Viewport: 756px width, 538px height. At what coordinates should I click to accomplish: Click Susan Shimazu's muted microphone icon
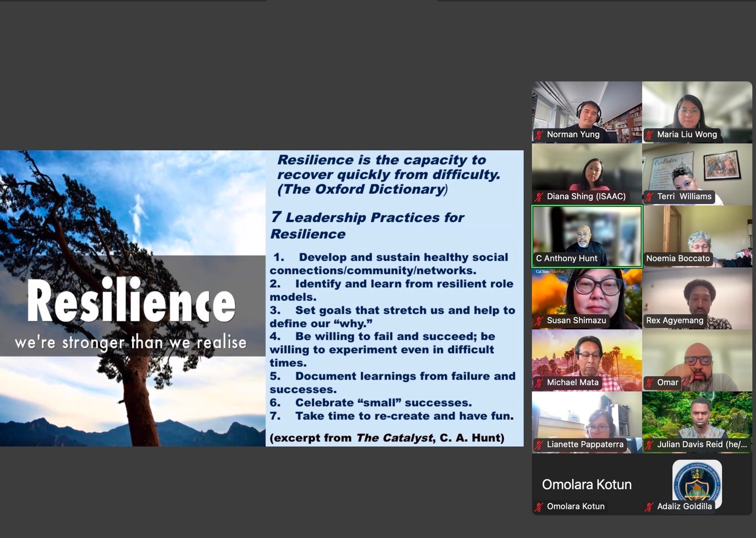click(539, 321)
